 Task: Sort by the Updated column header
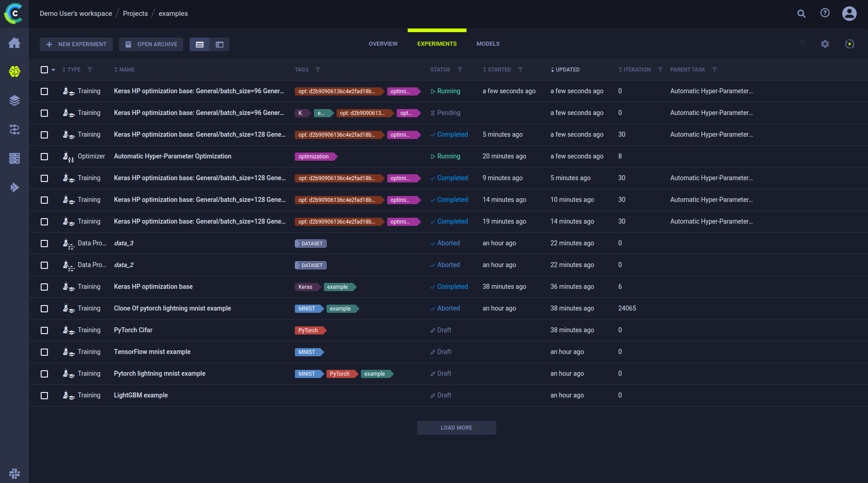pos(567,70)
